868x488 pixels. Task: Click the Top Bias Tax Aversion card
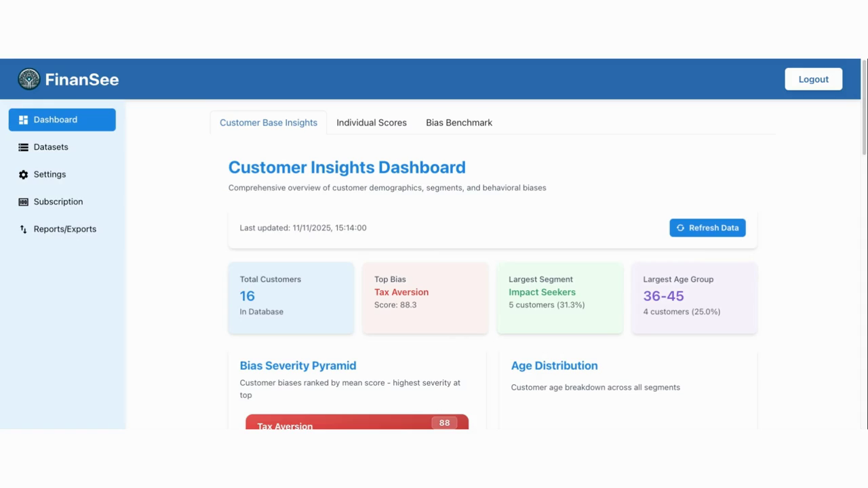(x=425, y=298)
